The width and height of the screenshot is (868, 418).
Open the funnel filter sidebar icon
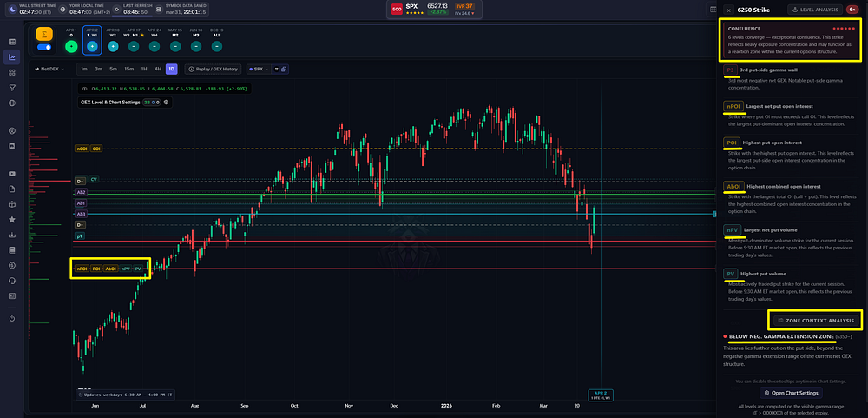click(11, 88)
